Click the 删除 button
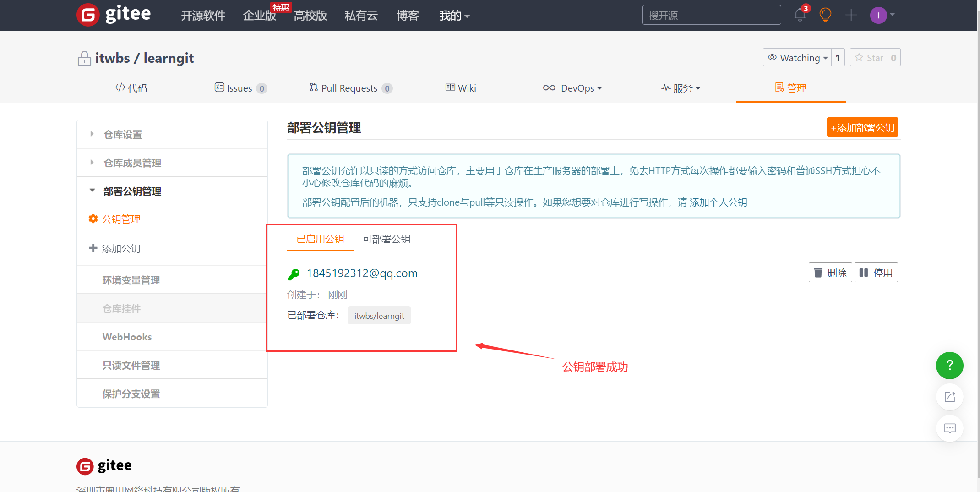The image size is (980, 492). (x=830, y=273)
